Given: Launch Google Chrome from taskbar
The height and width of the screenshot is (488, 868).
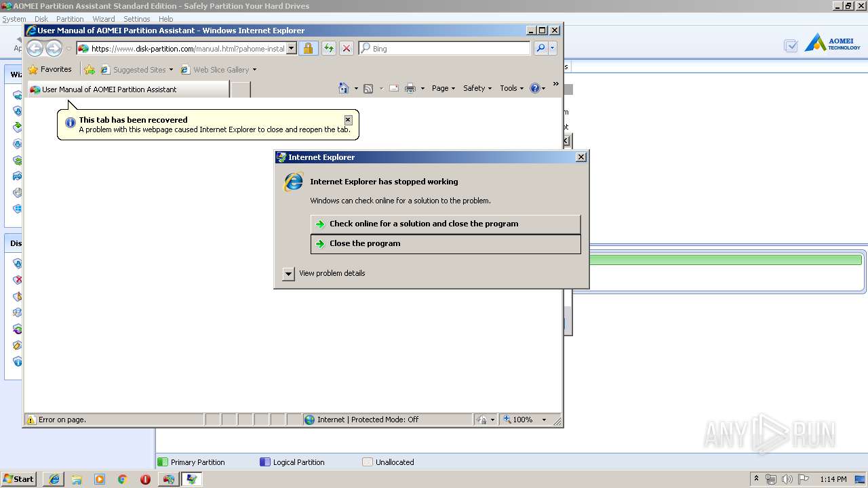Looking at the screenshot, I should [123, 479].
